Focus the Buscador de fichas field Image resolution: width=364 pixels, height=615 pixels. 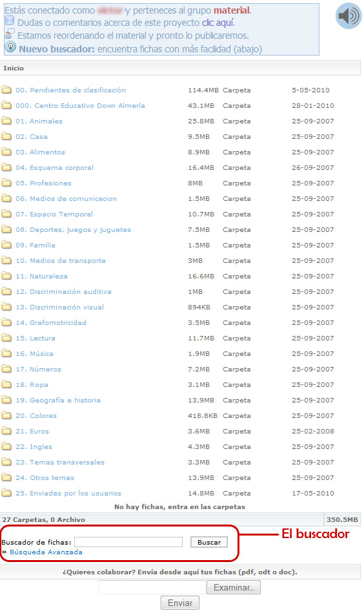pyautogui.click(x=128, y=542)
